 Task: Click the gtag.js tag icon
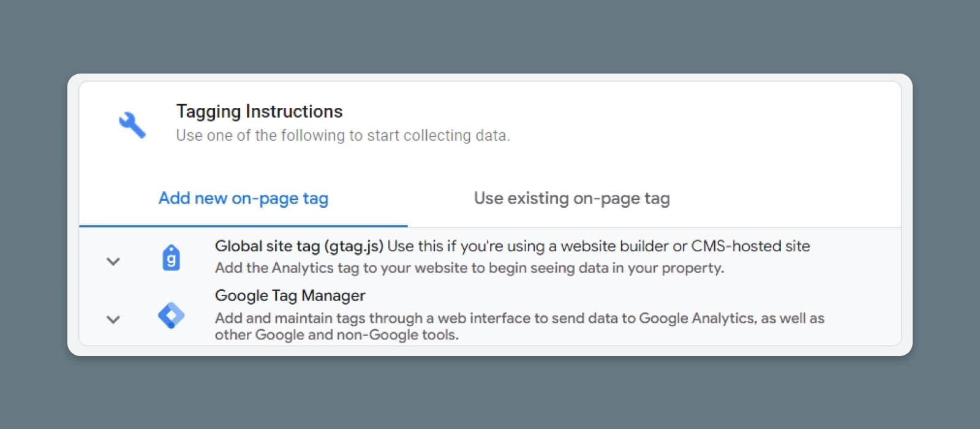coord(171,257)
